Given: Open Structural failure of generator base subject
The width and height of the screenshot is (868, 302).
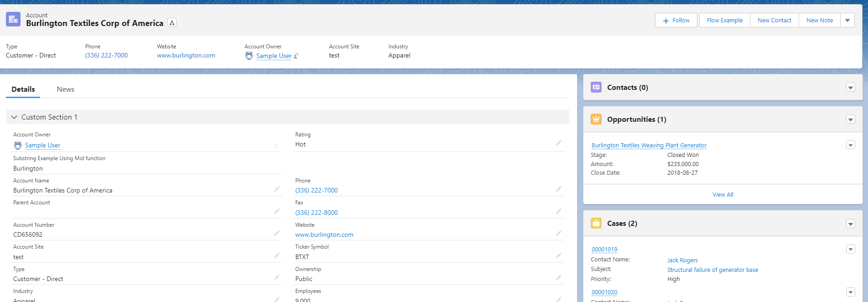Looking at the screenshot, I should [x=712, y=270].
